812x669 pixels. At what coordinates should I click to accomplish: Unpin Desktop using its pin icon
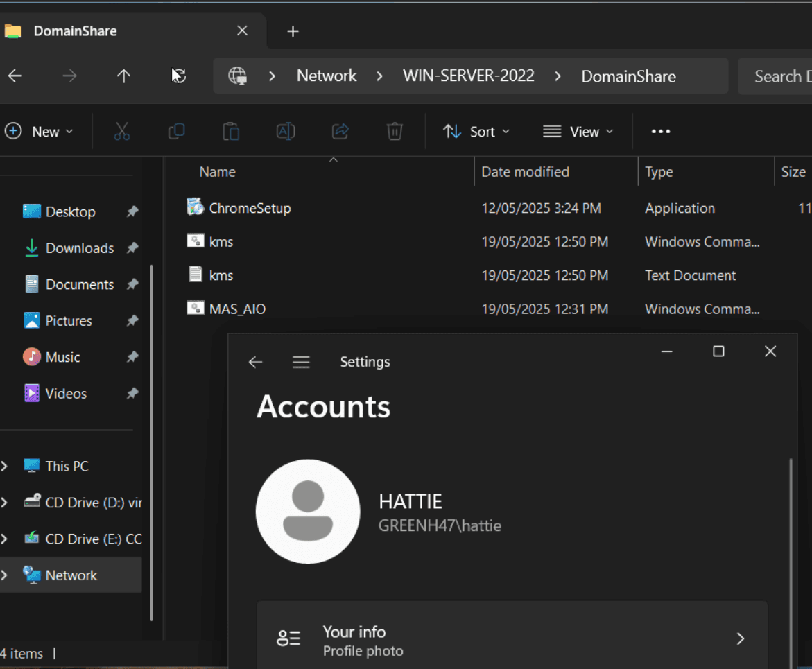pyautogui.click(x=132, y=211)
